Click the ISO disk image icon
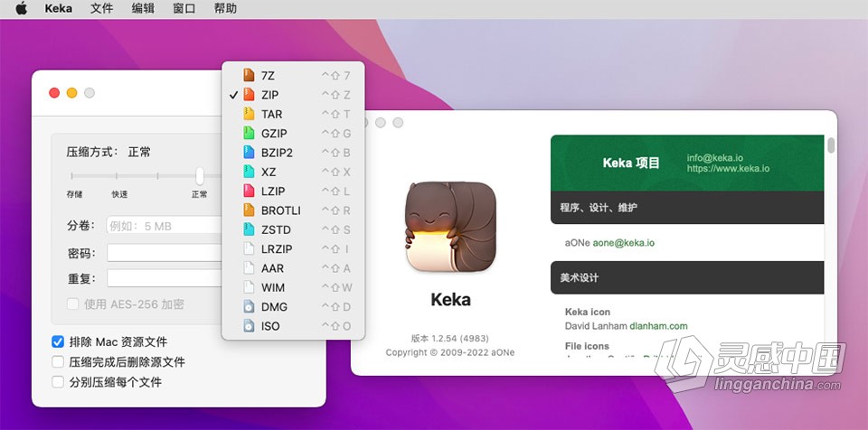This screenshot has width=868, height=430. coord(250,326)
